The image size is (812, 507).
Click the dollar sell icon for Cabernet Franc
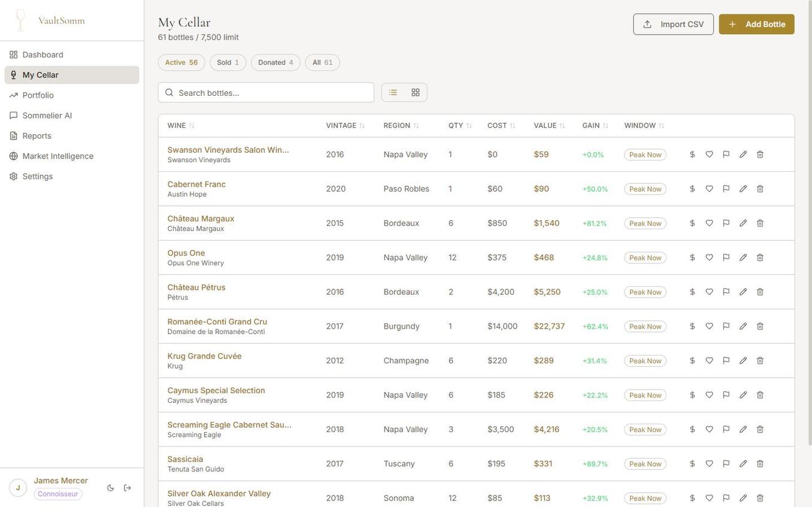coord(692,189)
